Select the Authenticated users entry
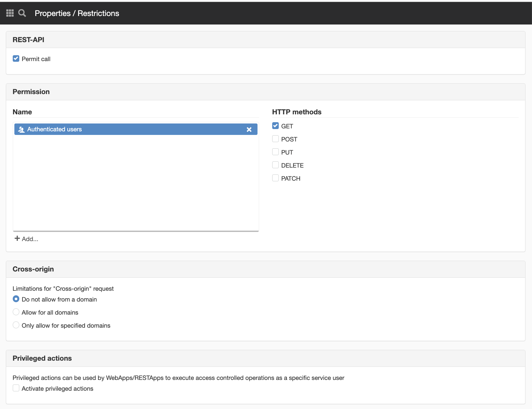The width and height of the screenshot is (532, 409). [136, 129]
